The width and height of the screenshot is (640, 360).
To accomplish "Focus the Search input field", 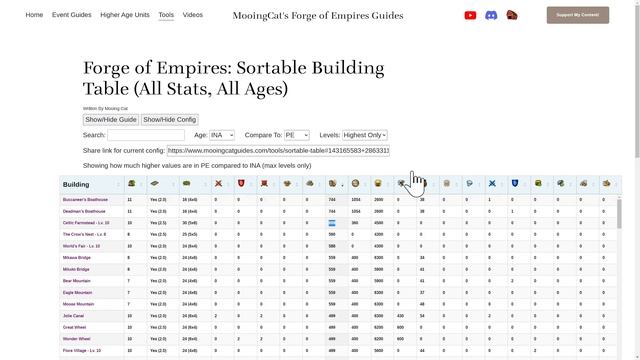I will coord(146,135).
